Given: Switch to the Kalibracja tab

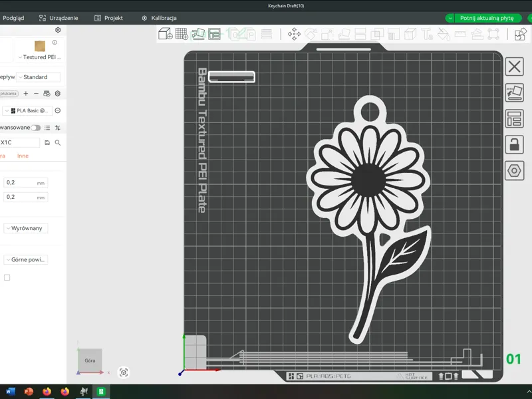Looking at the screenshot, I should pos(159,18).
